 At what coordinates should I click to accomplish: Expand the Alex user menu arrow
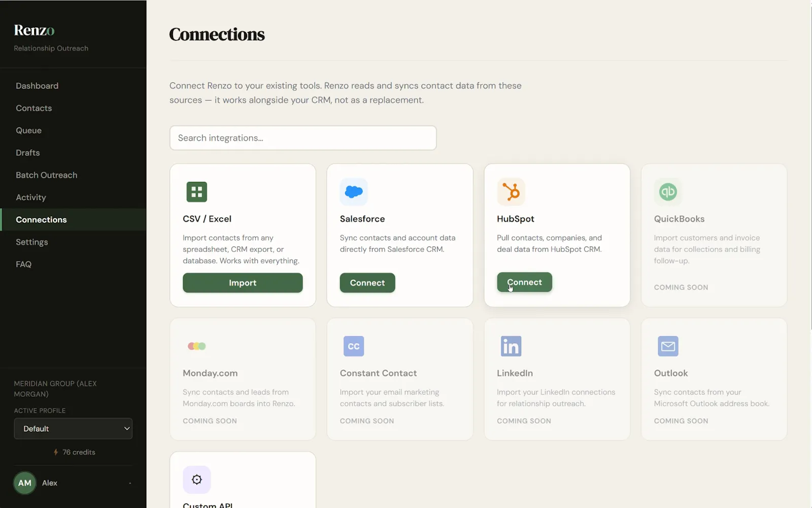[130, 483]
